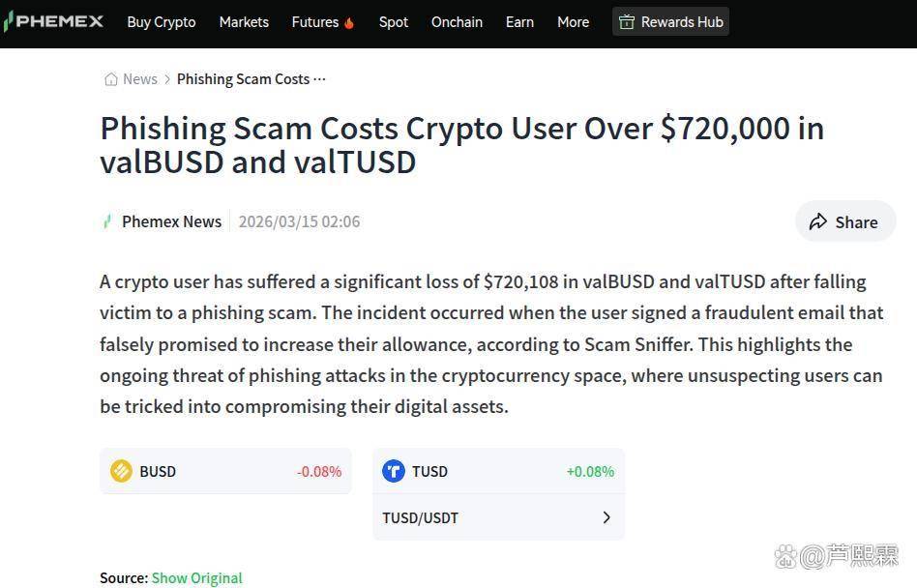This screenshot has height=588, width=917.
Task: Select the Spot menu item
Action: pos(394,22)
